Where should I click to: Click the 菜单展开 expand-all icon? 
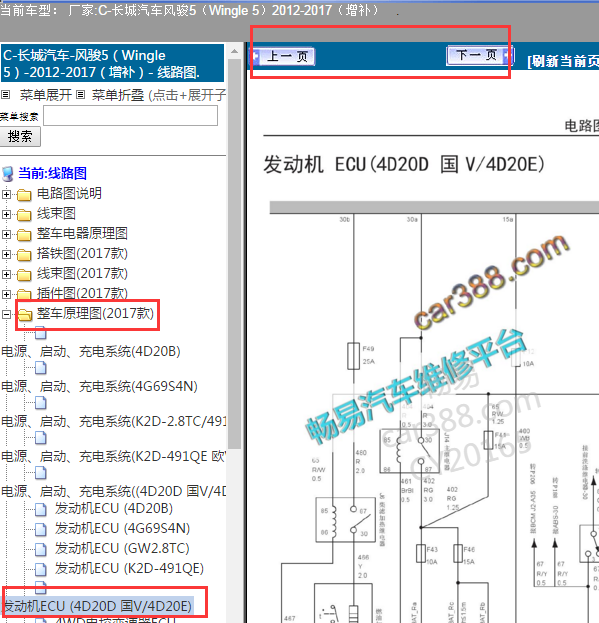coord(6,95)
